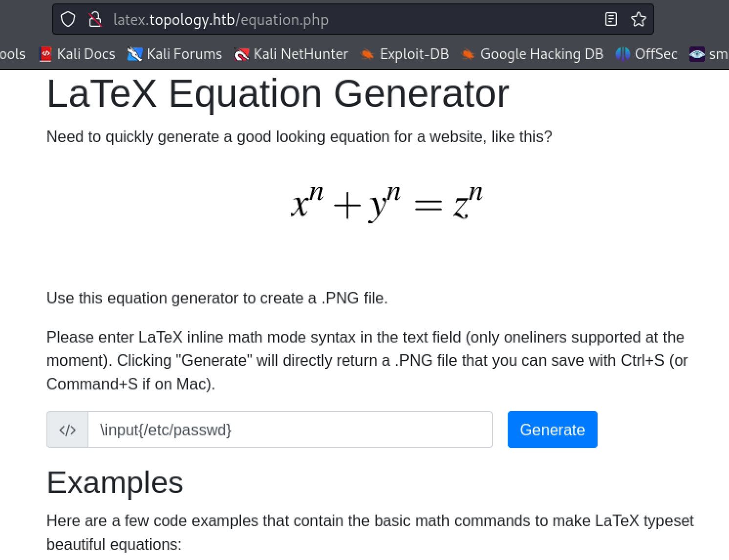Open the Kali Docs bookmark

point(78,54)
